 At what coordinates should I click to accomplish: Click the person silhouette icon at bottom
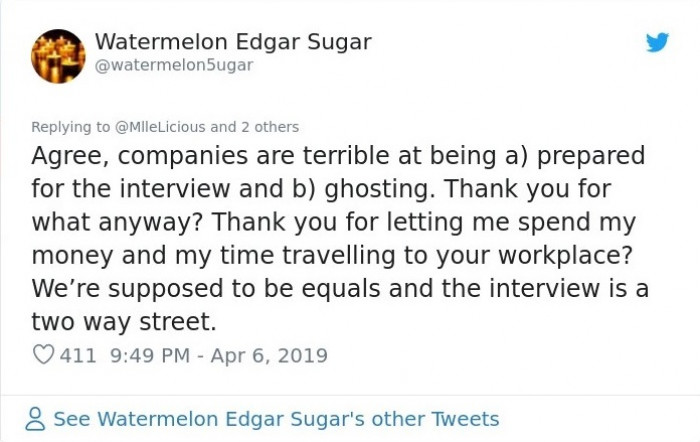pyautogui.click(x=35, y=419)
